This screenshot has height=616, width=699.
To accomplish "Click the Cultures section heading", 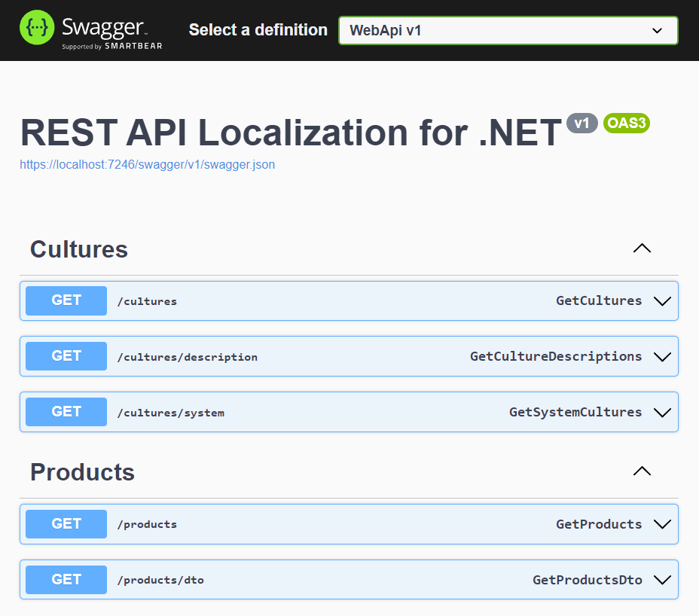I will (79, 249).
